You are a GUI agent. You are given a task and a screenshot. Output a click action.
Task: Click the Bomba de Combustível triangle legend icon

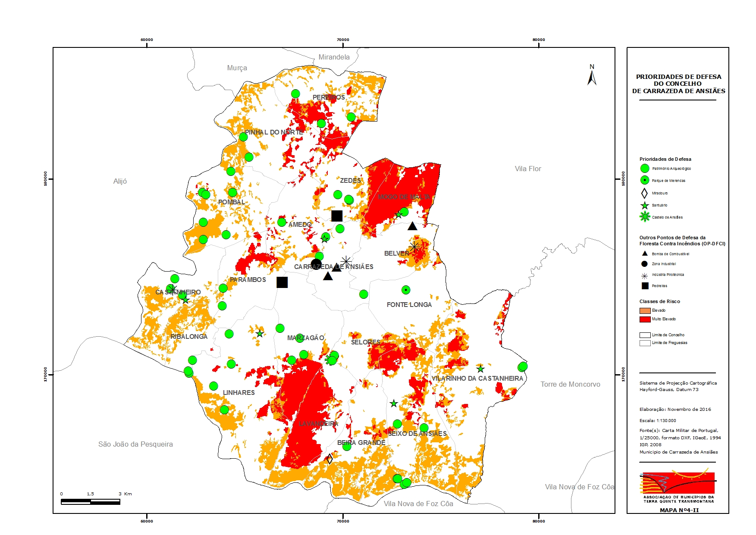tap(645, 253)
